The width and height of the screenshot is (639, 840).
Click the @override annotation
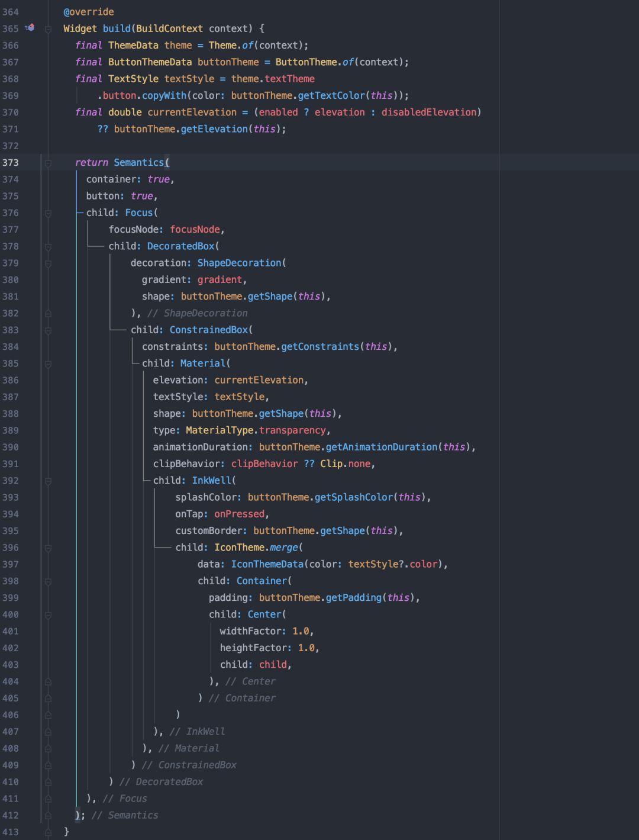[89, 12]
